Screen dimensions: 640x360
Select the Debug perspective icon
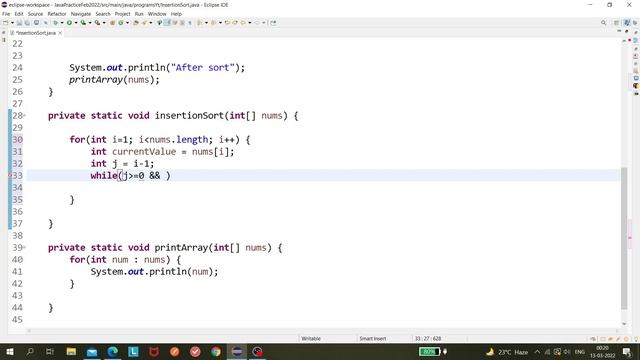pos(635,23)
